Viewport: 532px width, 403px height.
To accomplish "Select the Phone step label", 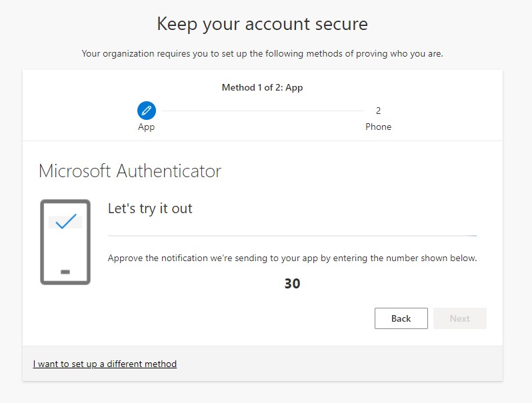I will (378, 127).
